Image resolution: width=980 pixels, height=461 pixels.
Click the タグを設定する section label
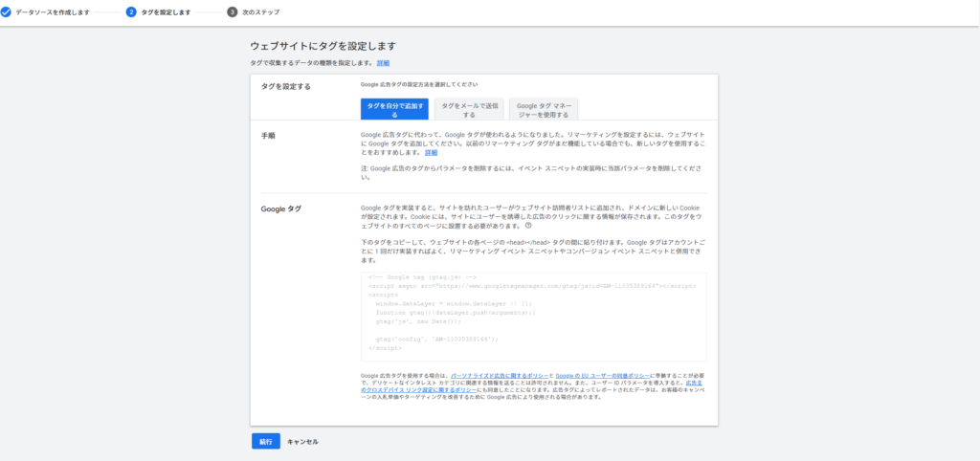tap(285, 86)
